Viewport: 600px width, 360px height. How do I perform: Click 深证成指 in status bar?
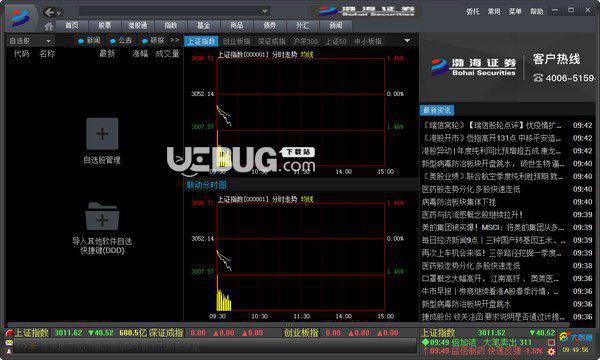(x=166, y=333)
